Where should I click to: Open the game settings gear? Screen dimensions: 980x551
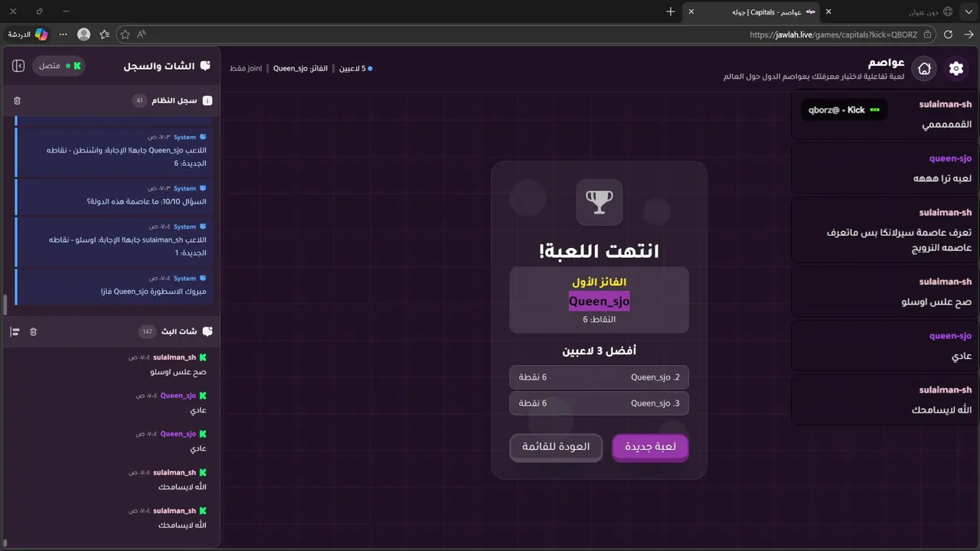click(956, 69)
